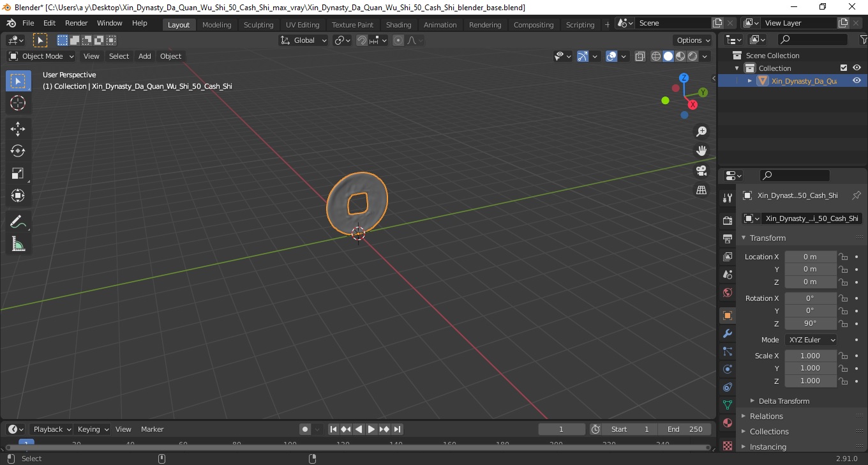The width and height of the screenshot is (868, 465).
Task: Open the Render properties tab
Action: pyautogui.click(x=728, y=220)
